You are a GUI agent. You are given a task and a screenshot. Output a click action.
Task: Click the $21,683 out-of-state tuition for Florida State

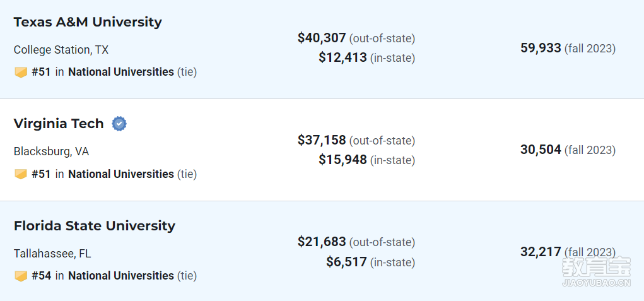click(322, 242)
